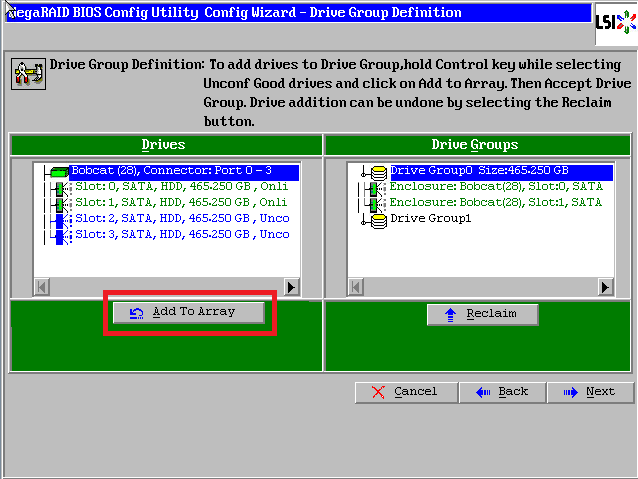Click the Reclaim button

click(483, 314)
